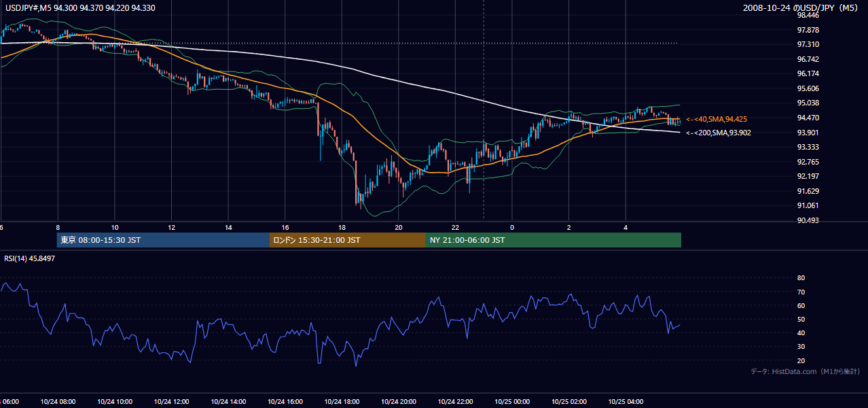
Task: Click the bottom date label 10/24 10:00
Action: point(115,402)
